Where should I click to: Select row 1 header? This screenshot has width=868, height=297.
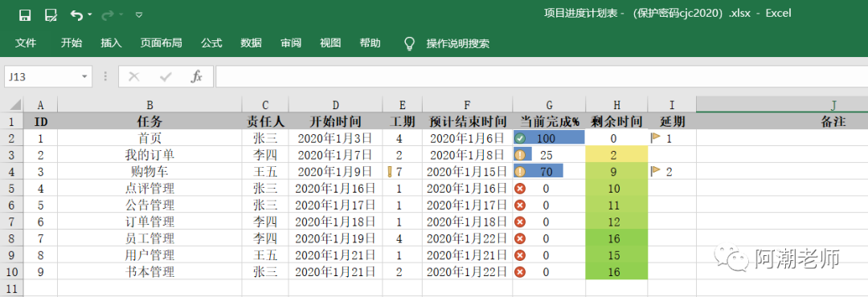11,122
